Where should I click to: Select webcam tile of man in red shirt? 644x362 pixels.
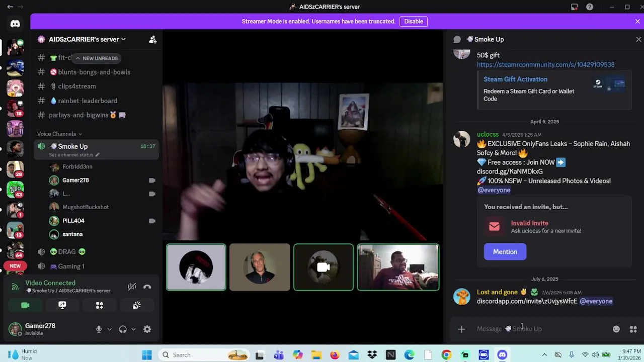point(398,267)
